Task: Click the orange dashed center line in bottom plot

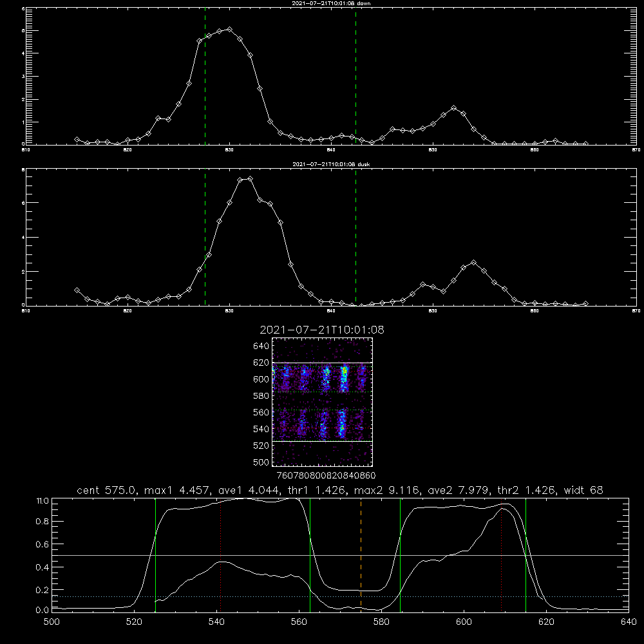Action: pos(361,555)
